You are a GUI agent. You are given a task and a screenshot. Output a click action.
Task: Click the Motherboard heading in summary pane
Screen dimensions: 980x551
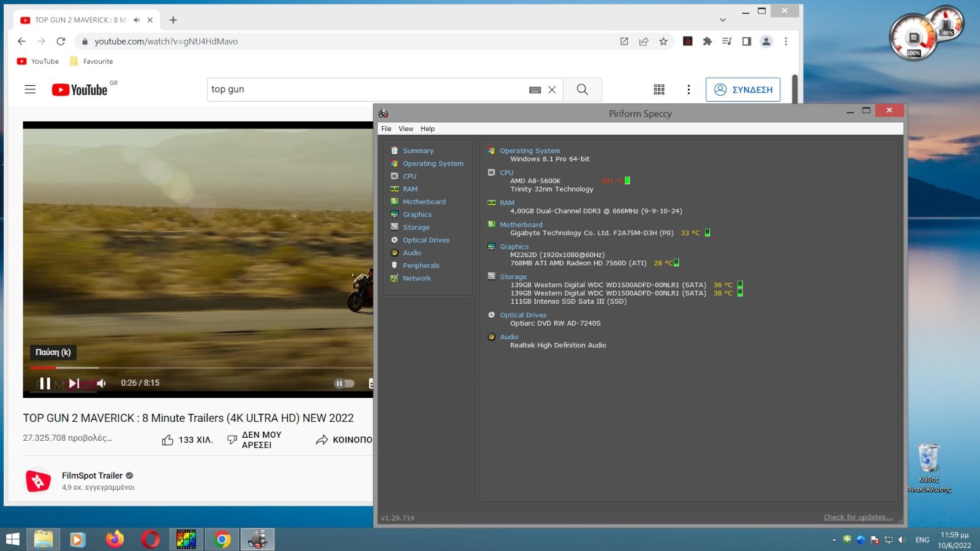(x=521, y=225)
